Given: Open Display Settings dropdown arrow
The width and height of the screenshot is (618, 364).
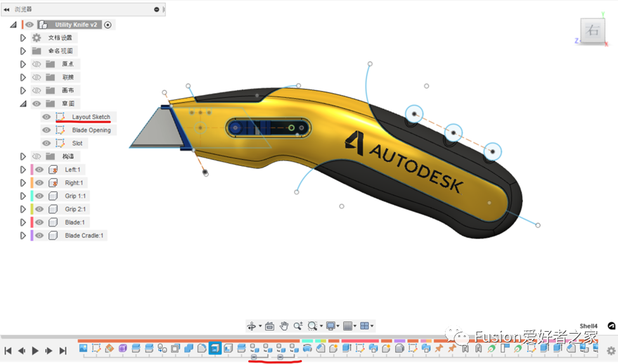Looking at the screenshot, I should tap(338, 326).
